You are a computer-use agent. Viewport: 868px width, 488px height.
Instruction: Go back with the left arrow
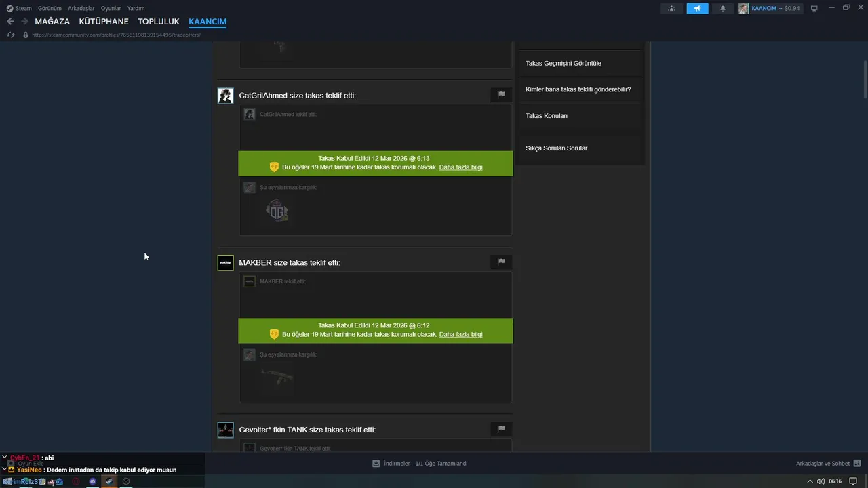pyautogui.click(x=10, y=22)
